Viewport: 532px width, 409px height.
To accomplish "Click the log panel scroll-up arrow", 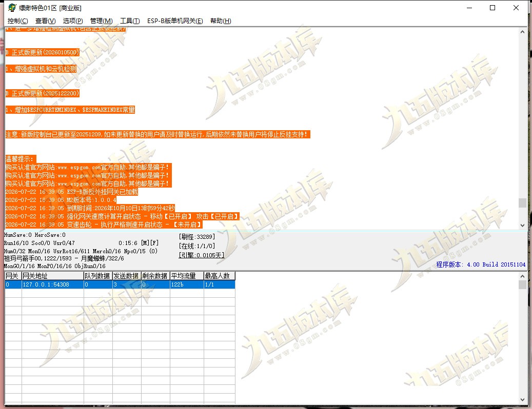I will click(x=522, y=32).
